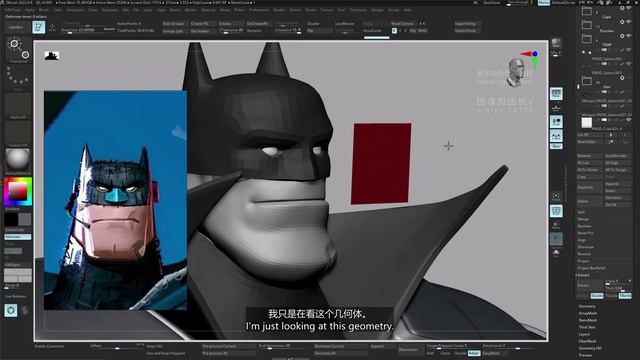Click the ZRemesher button
The image size is (640, 360).
(x=410, y=350)
